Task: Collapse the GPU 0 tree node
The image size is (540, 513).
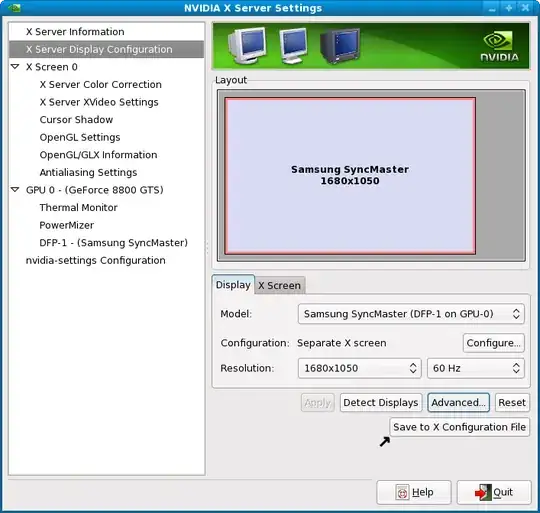Action: [15, 189]
